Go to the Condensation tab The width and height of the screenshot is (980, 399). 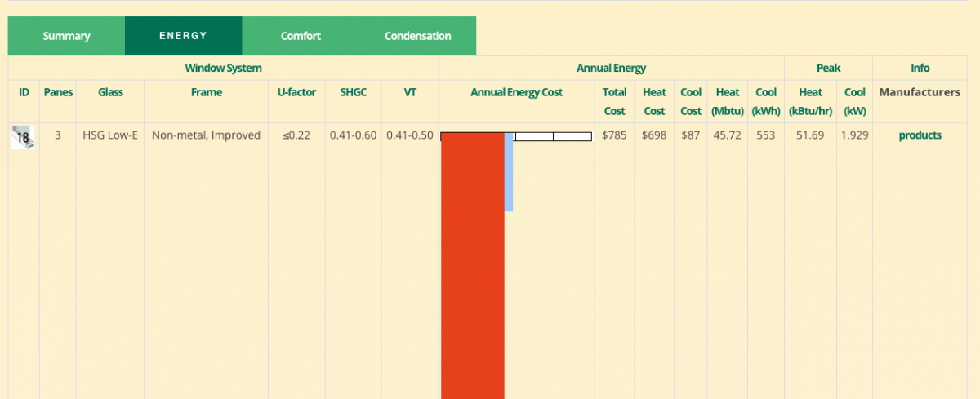coord(417,36)
